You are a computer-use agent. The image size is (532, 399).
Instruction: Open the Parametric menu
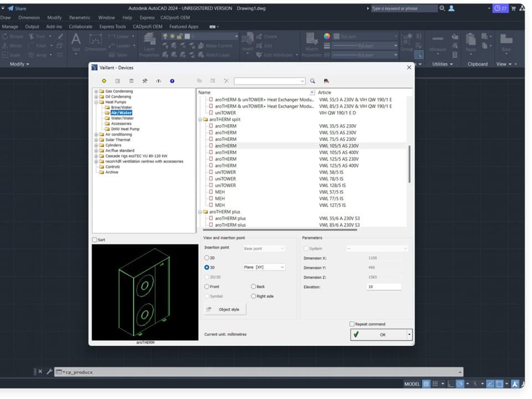pos(79,18)
